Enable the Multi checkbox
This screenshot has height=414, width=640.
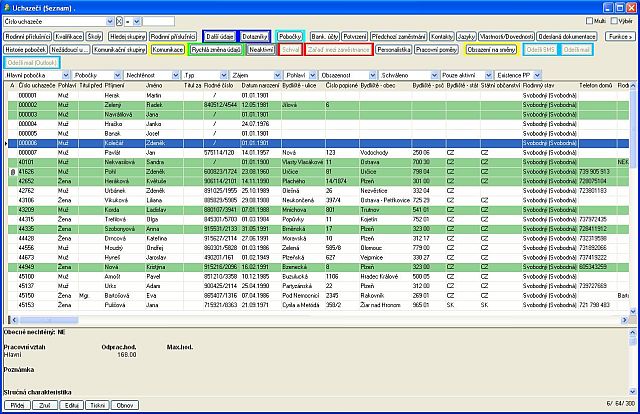pyautogui.click(x=589, y=21)
